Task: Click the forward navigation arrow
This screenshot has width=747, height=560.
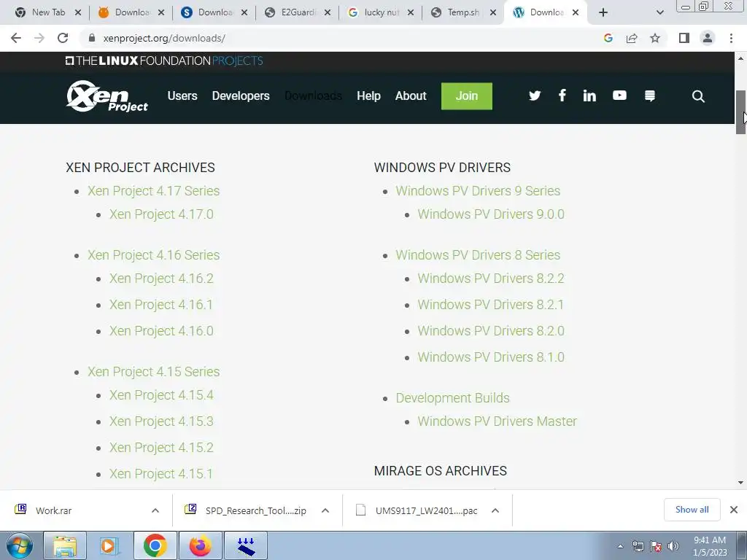Action: coord(39,38)
